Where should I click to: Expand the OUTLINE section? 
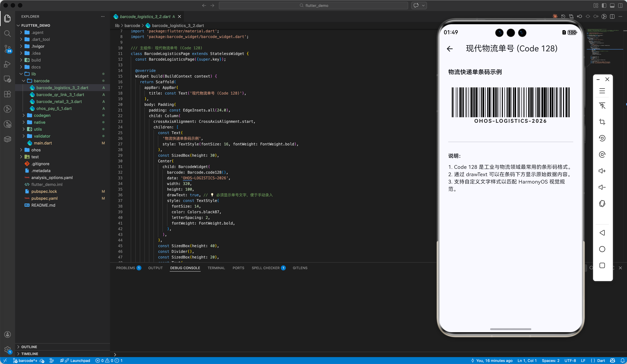(x=29, y=347)
